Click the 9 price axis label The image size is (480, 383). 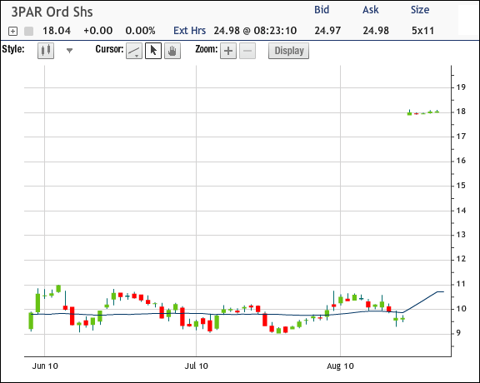(x=459, y=333)
